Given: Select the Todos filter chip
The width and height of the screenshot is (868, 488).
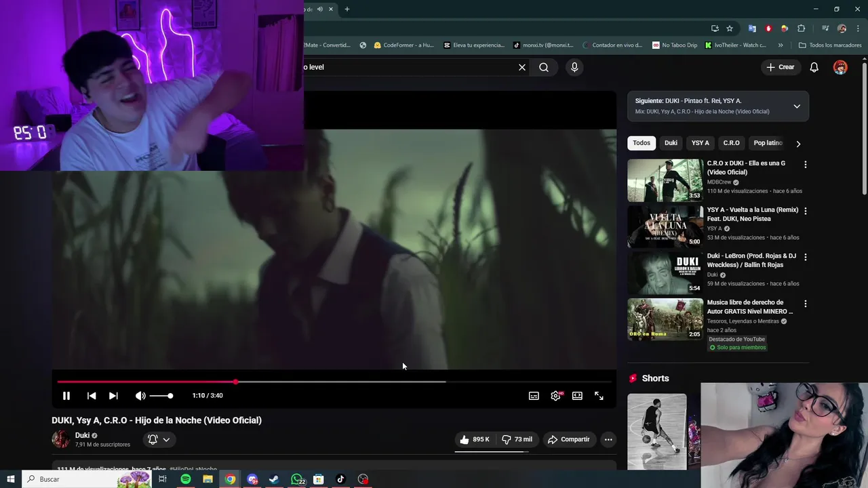Looking at the screenshot, I should click(642, 143).
